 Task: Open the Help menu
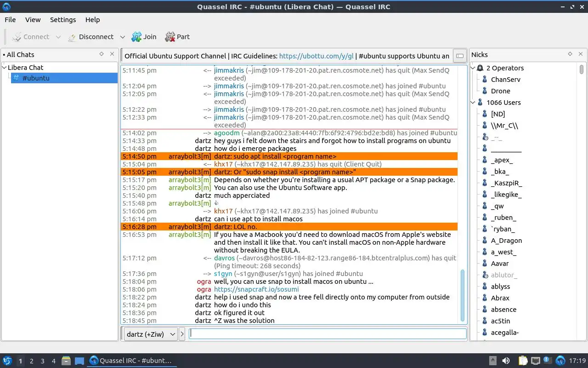(x=92, y=20)
